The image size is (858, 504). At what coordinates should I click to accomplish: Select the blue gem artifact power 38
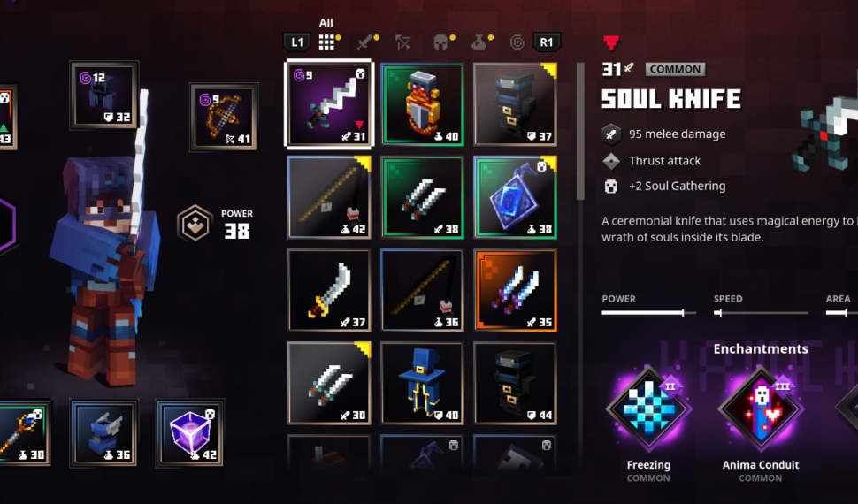[515, 197]
